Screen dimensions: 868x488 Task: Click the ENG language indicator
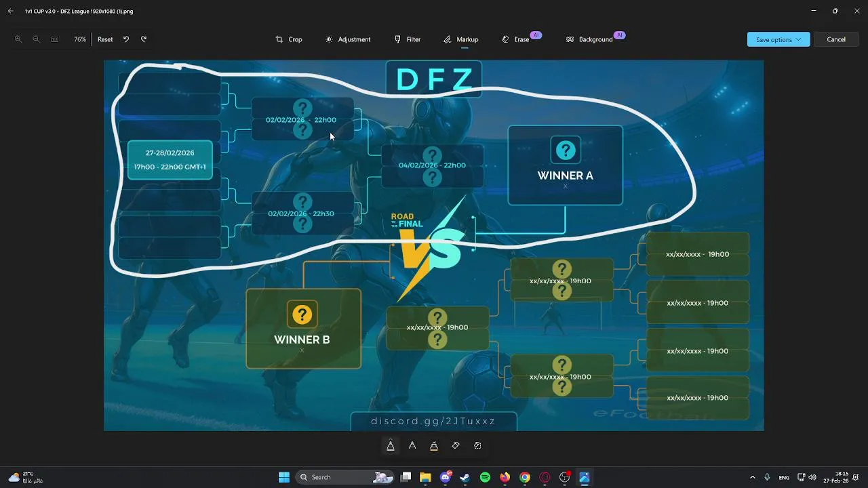(x=784, y=478)
